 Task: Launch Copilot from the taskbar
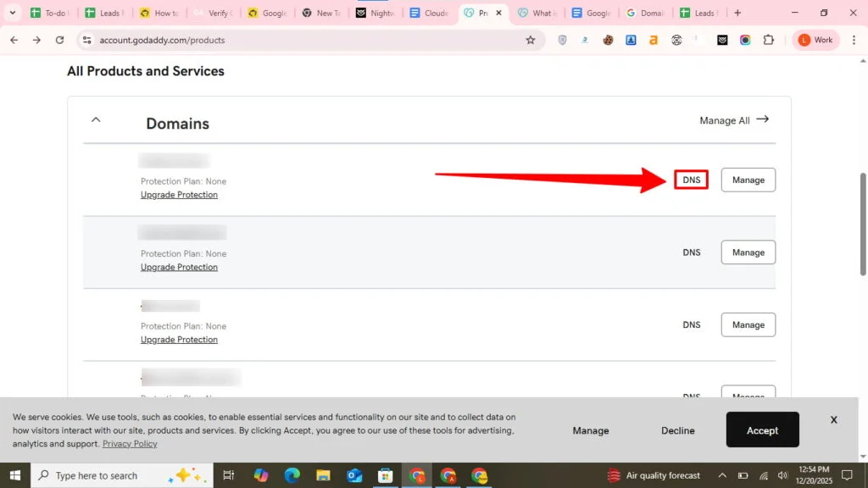tap(261, 475)
